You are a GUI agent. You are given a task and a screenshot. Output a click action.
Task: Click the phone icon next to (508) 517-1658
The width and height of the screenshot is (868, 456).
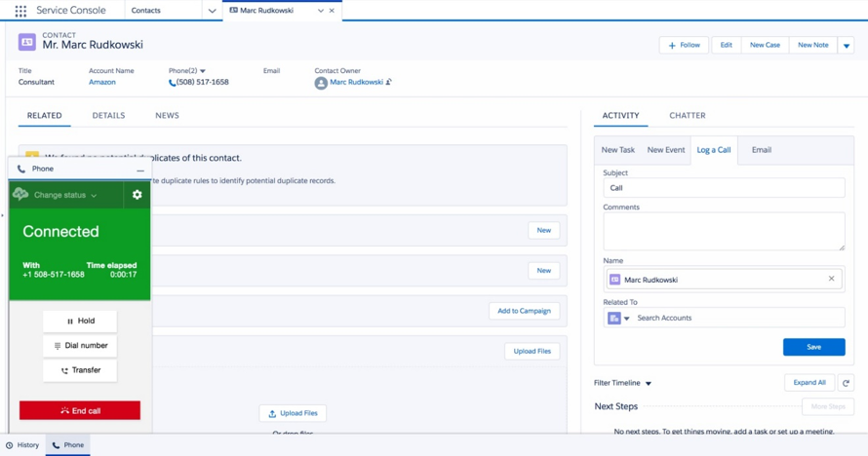click(x=172, y=83)
